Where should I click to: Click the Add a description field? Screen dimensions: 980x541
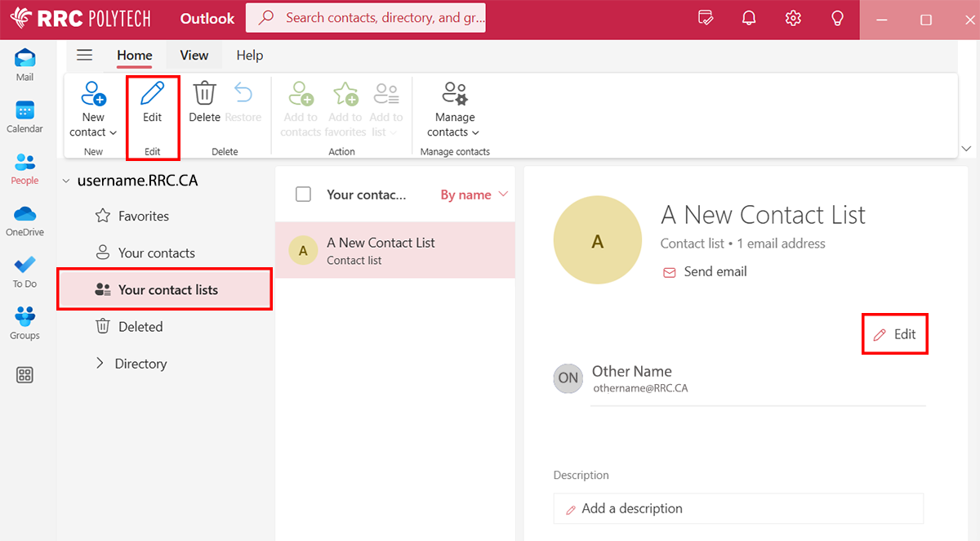coord(737,508)
